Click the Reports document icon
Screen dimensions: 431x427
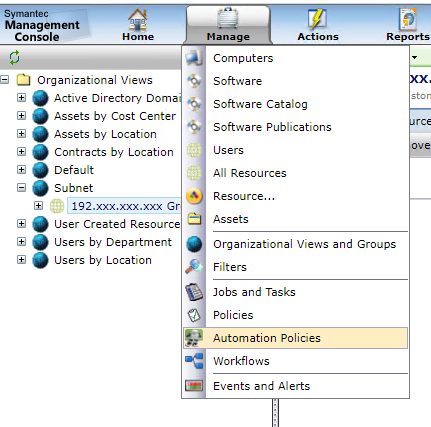point(408,20)
